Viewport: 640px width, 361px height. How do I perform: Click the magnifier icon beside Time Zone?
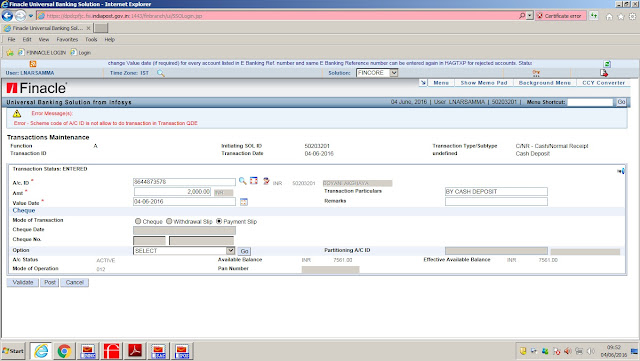pyautogui.click(x=161, y=73)
